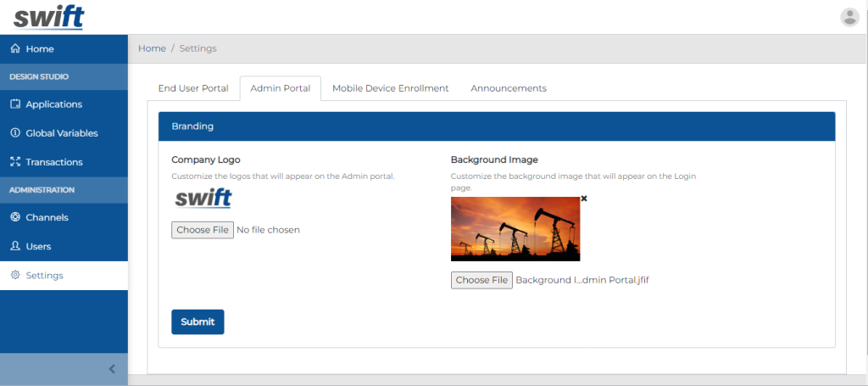This screenshot has width=868, height=386.
Task: Choose a file for Company Logo
Action: tap(203, 230)
